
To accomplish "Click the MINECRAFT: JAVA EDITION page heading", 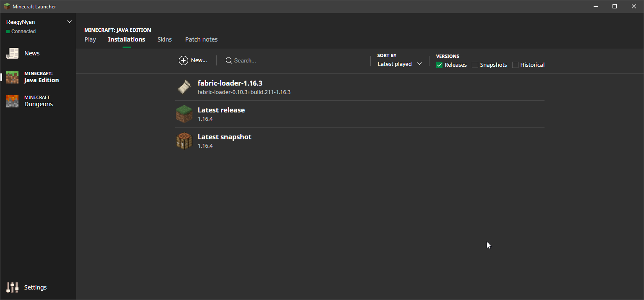I will coord(118,30).
